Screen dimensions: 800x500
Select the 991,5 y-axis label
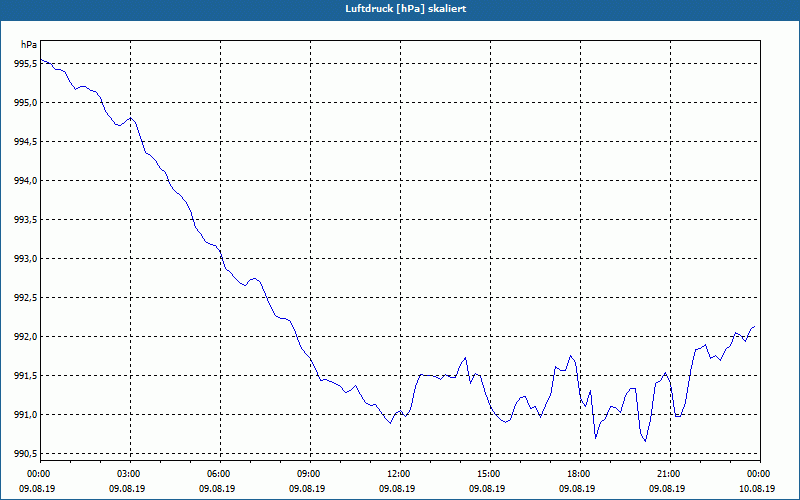(25, 376)
